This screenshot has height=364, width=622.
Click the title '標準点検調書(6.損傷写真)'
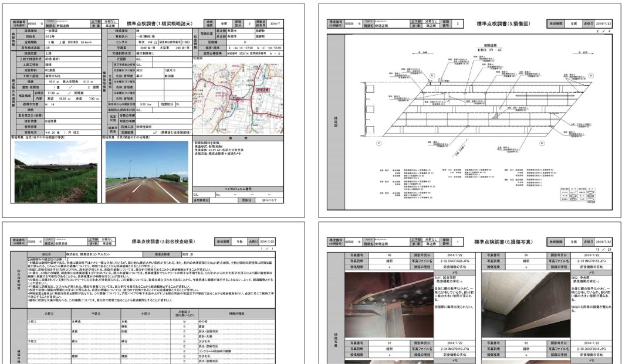pyautogui.click(x=503, y=241)
